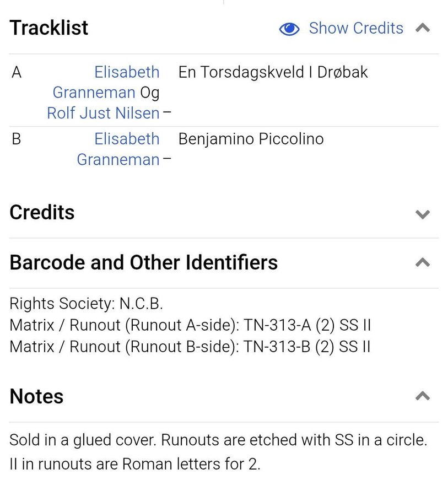Image resolution: width=448 pixels, height=496 pixels.
Task: Click the track position letter B
Action: (17, 139)
